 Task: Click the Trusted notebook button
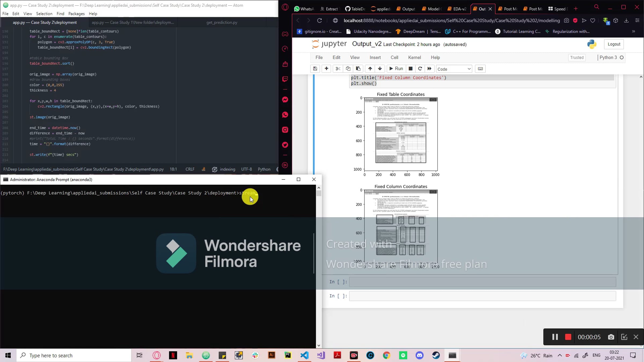pyautogui.click(x=577, y=57)
